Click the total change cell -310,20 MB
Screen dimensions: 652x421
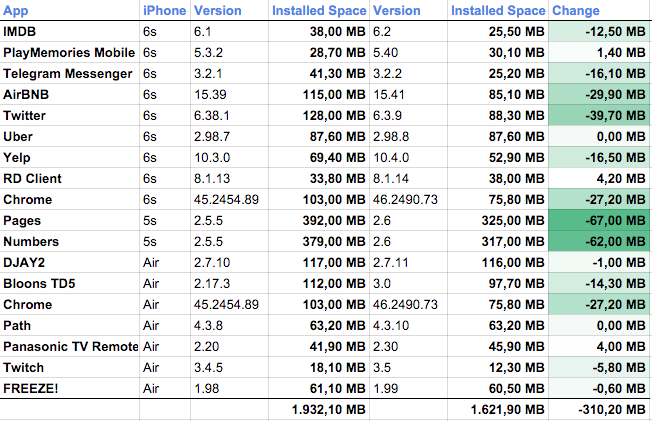[599, 410]
